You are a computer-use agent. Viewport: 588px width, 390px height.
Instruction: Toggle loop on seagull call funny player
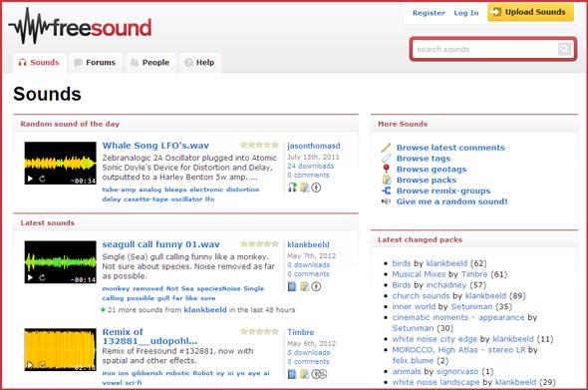click(42, 277)
